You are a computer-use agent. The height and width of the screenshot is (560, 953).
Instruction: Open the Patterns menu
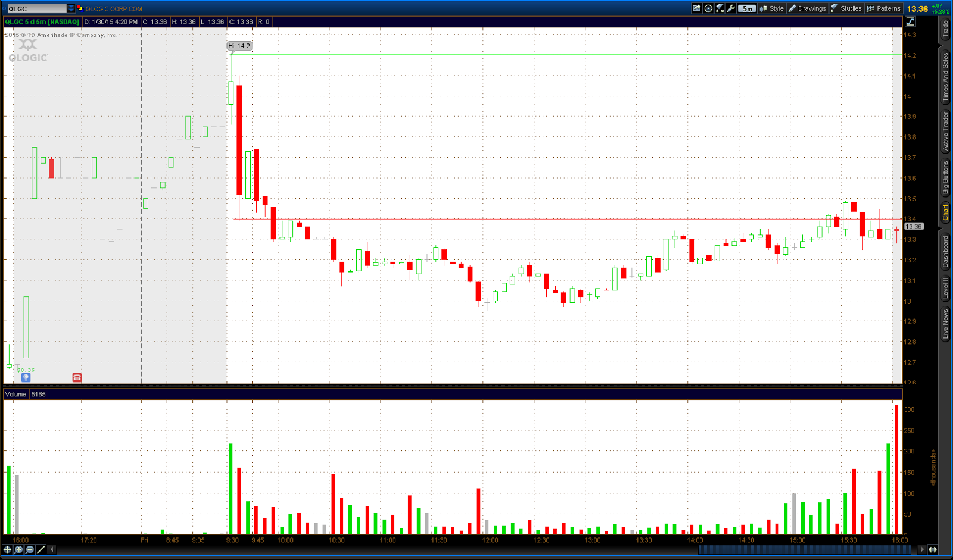[x=884, y=8]
